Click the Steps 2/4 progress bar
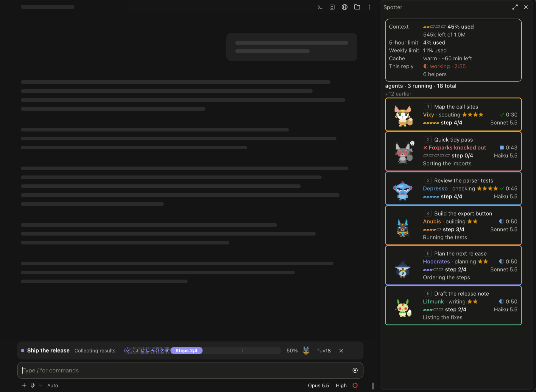The width and height of the screenshot is (536, 392). pyautogui.click(x=202, y=351)
